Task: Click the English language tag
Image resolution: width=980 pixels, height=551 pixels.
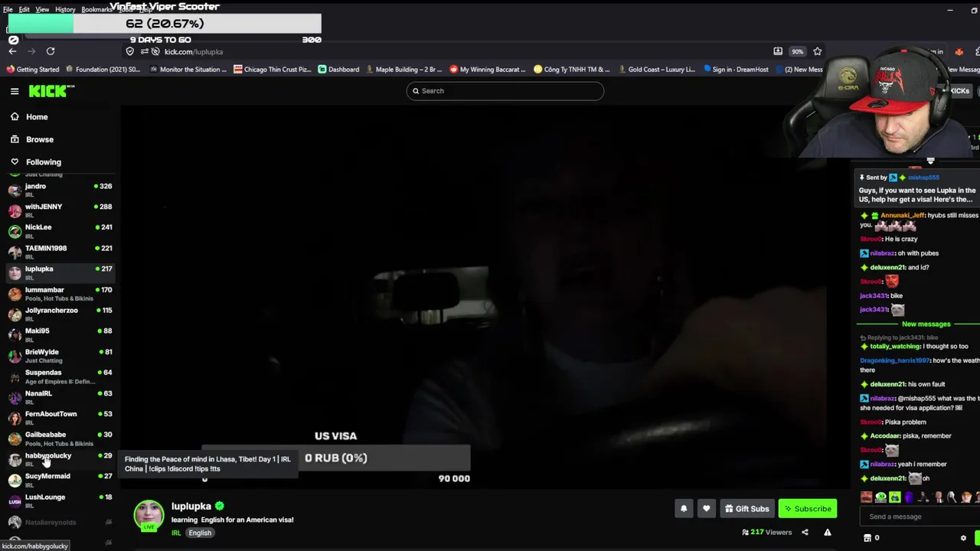Action: click(200, 533)
